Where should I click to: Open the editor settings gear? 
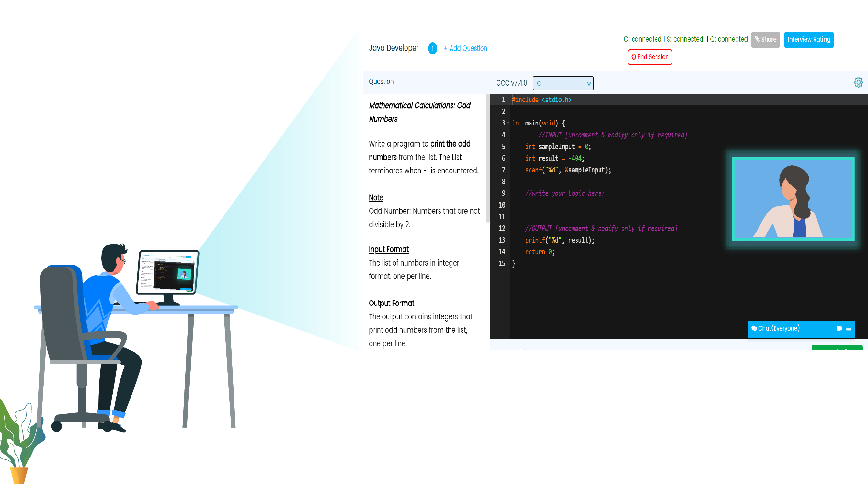pos(859,82)
